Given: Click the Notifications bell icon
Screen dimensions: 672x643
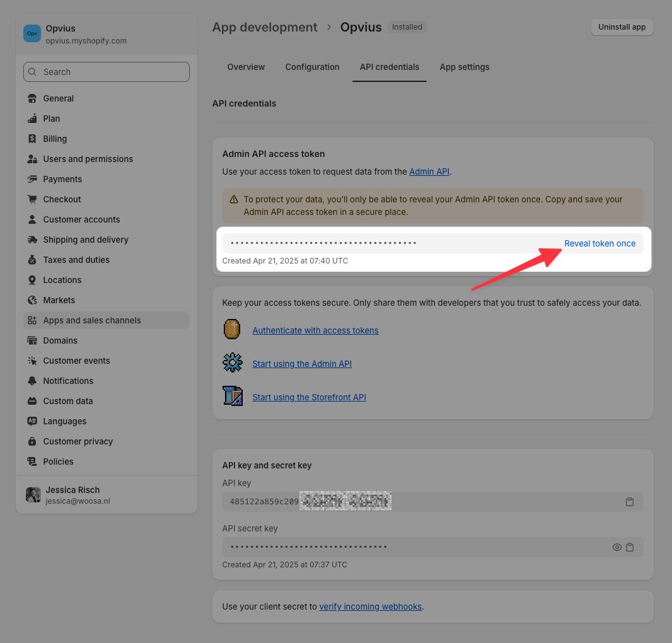Looking at the screenshot, I should [x=32, y=381].
